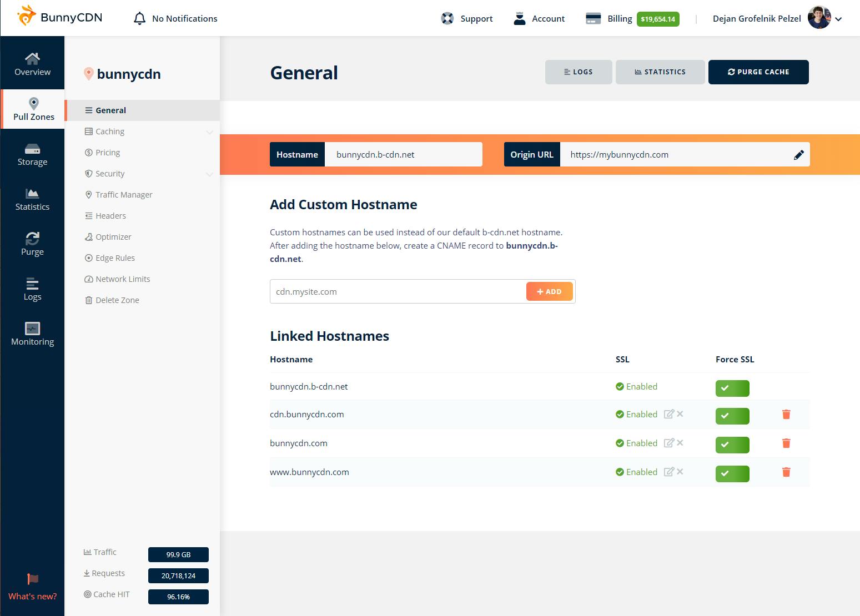Click the Monitoring screen icon in sidebar
The image size is (860, 616).
pos(33,329)
